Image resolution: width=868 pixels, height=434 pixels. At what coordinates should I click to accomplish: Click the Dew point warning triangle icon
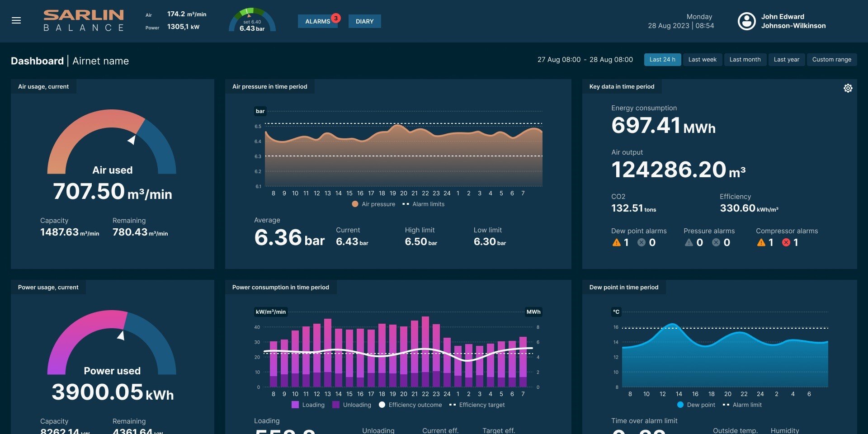(616, 243)
